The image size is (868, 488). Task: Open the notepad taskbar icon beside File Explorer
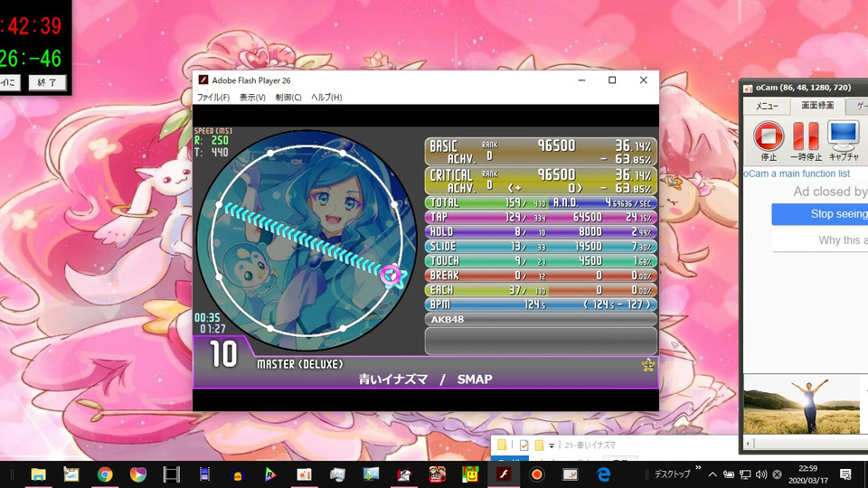[71, 474]
